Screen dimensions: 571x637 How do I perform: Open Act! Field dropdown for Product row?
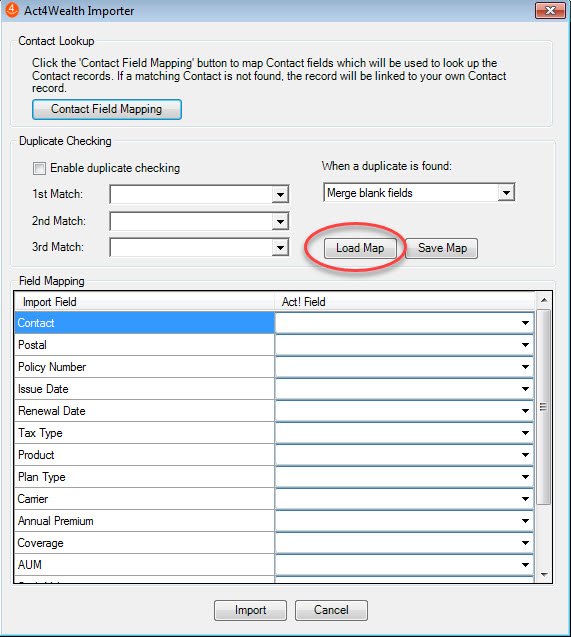pos(525,455)
